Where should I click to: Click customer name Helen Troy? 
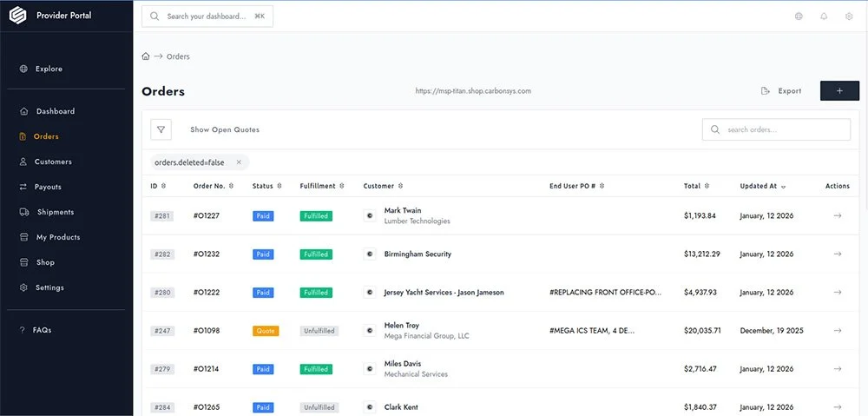tap(401, 325)
